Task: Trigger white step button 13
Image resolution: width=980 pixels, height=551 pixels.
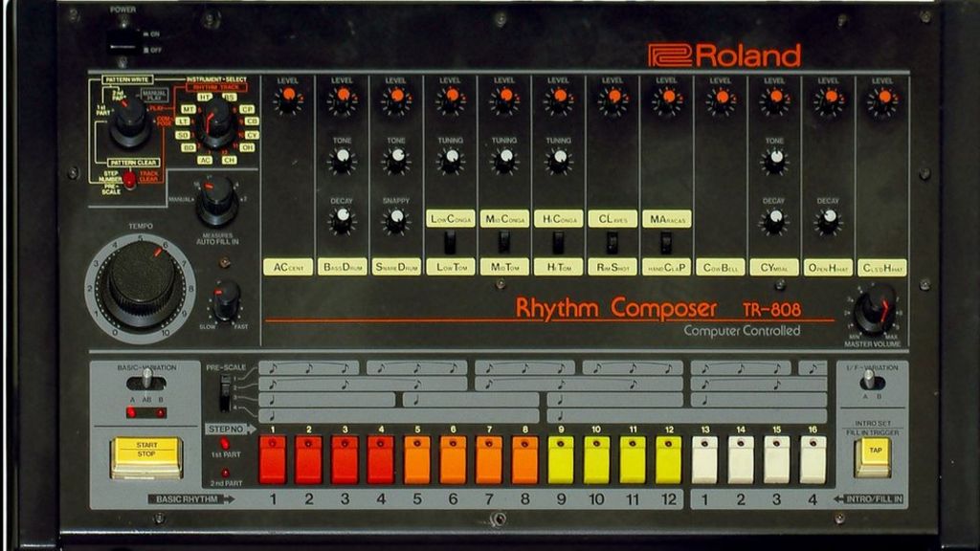Action: click(705, 460)
